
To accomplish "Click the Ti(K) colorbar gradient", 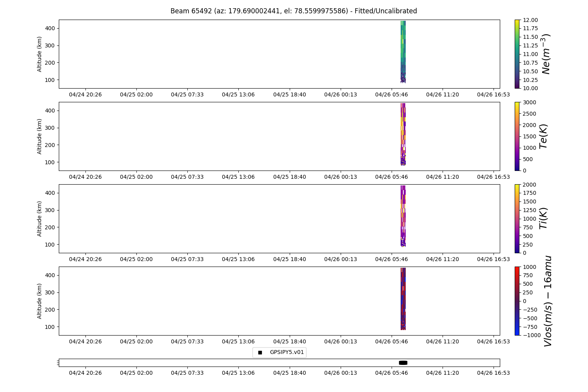I will tap(517, 219).
